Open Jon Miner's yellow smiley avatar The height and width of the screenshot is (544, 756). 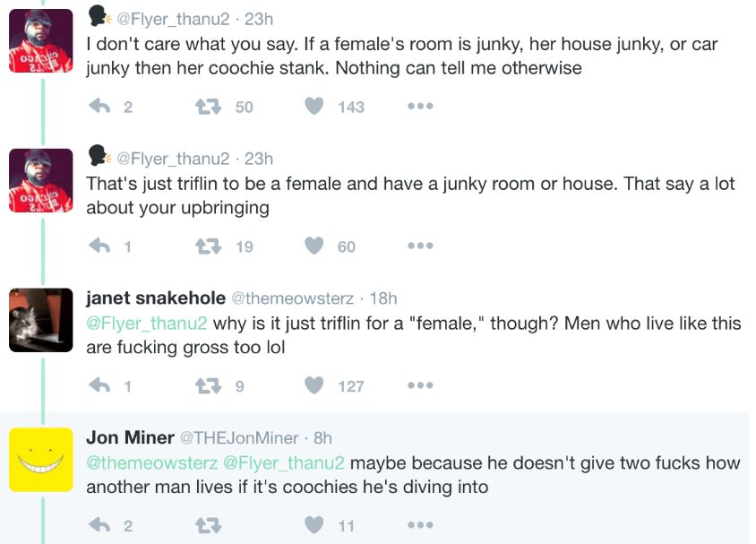point(40,459)
